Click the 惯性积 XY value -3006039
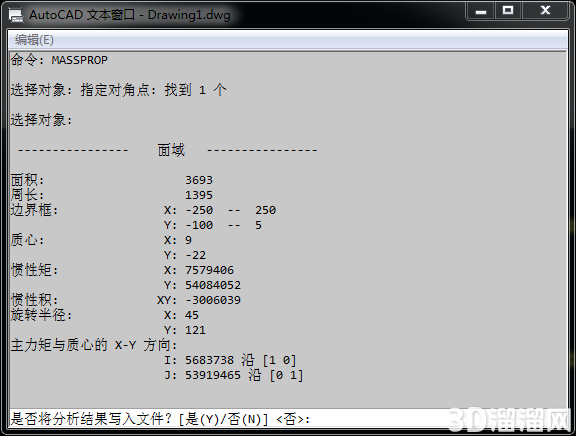 coord(213,300)
